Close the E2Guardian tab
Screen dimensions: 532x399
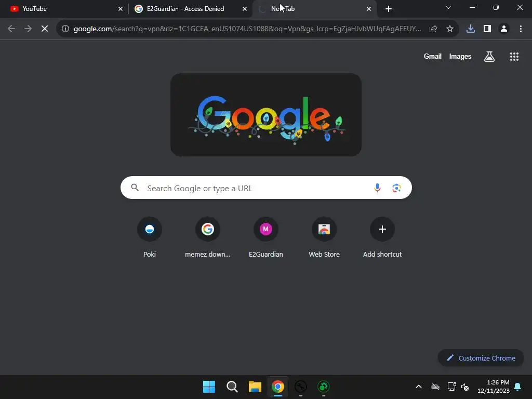point(245,9)
